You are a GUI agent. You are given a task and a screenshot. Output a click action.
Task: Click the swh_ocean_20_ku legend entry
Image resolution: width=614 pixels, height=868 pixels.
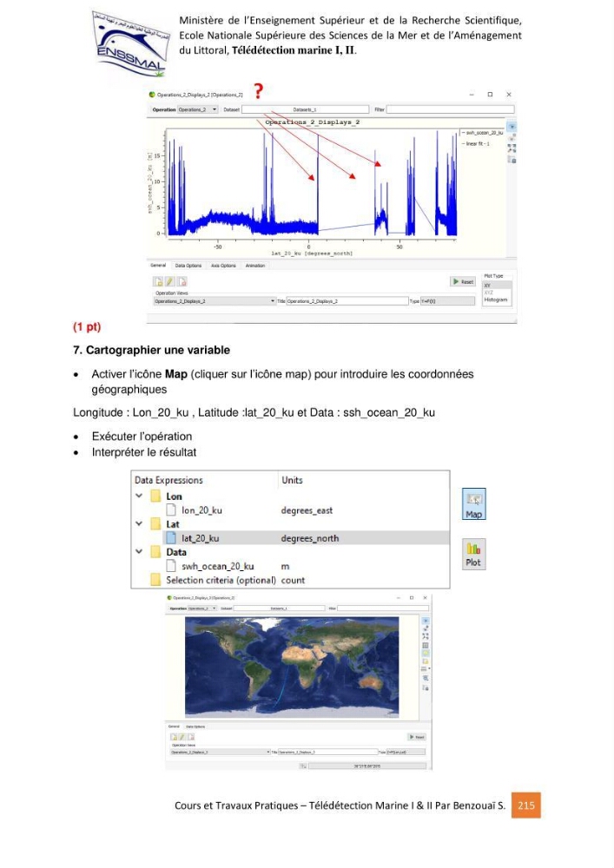(482, 133)
